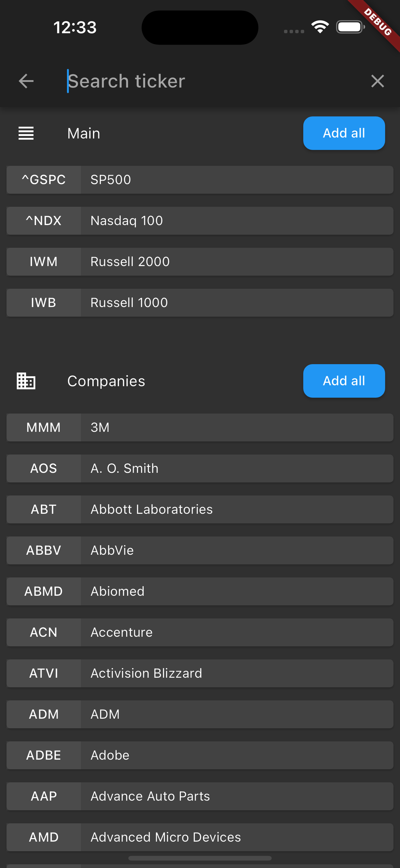Tap the Companies section header label
Screen dimensions: 400x868
(106, 381)
